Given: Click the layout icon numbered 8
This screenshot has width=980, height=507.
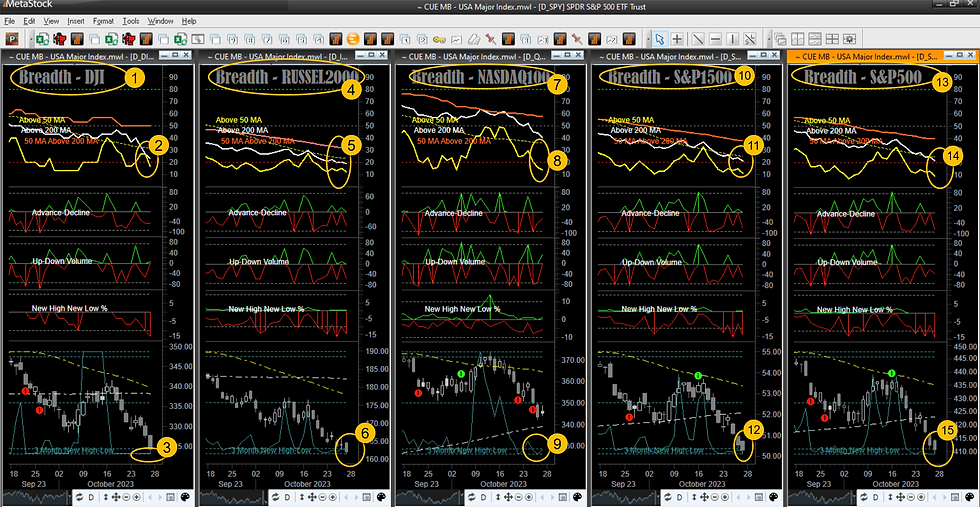Looking at the screenshot, I should click(249, 39).
